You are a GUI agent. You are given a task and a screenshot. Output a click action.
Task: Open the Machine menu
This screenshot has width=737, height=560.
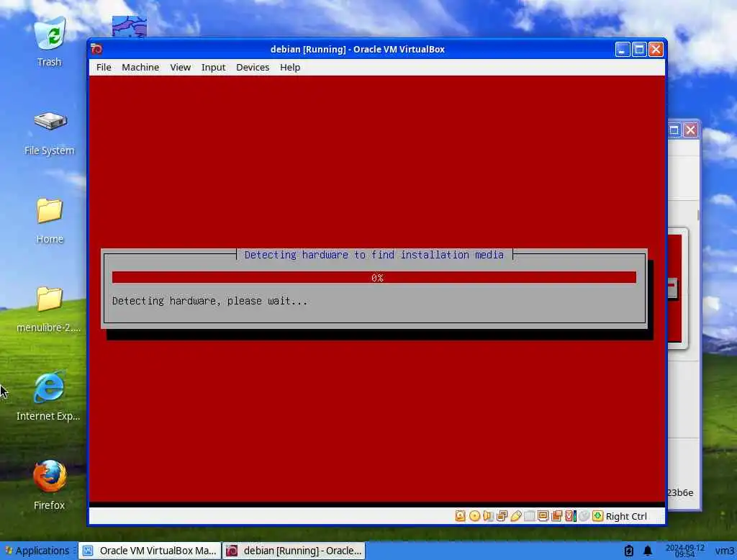140,67
